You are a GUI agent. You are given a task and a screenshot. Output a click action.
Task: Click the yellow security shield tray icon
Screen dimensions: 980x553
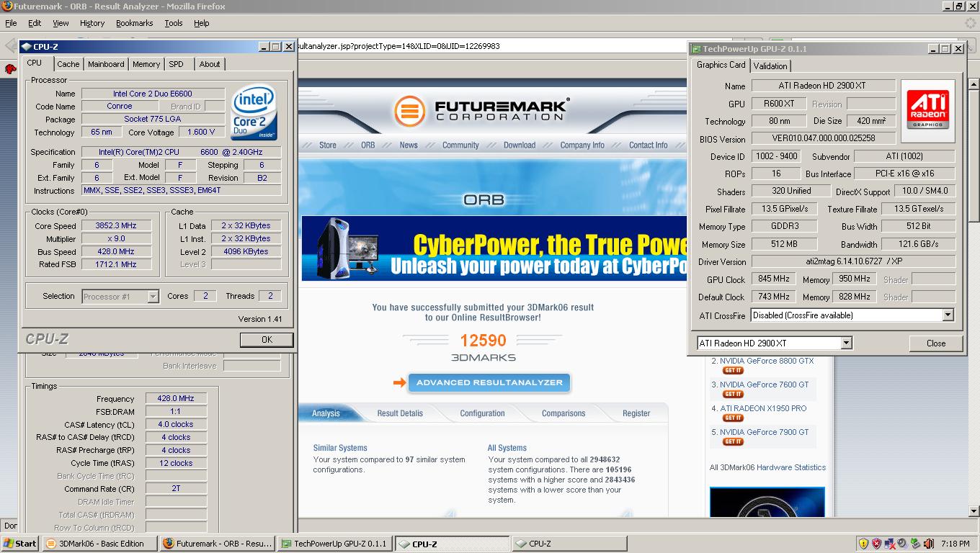[863, 544]
